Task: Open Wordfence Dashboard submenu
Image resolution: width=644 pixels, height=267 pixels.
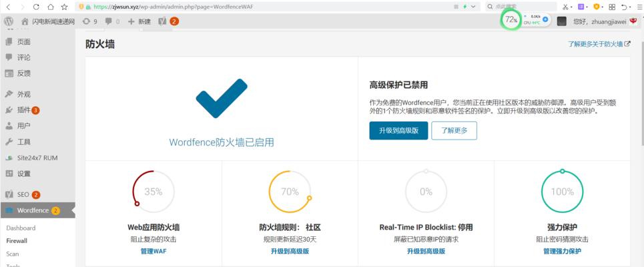Action: point(21,228)
